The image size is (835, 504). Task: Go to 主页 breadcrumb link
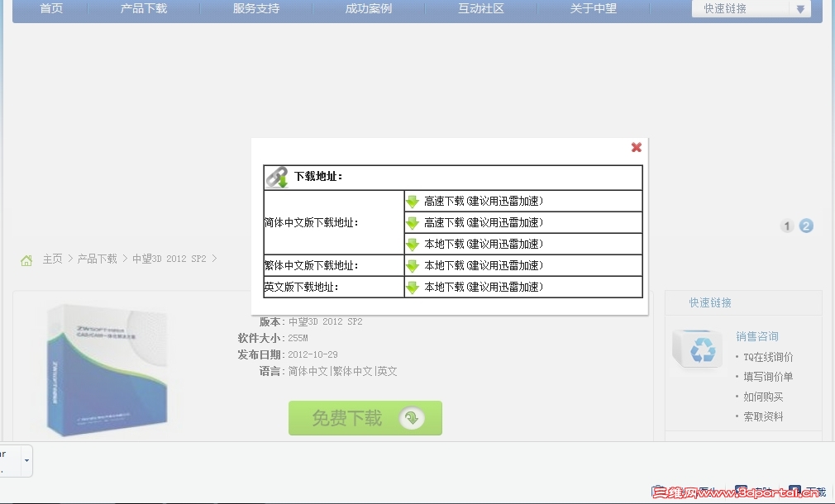tap(52, 259)
